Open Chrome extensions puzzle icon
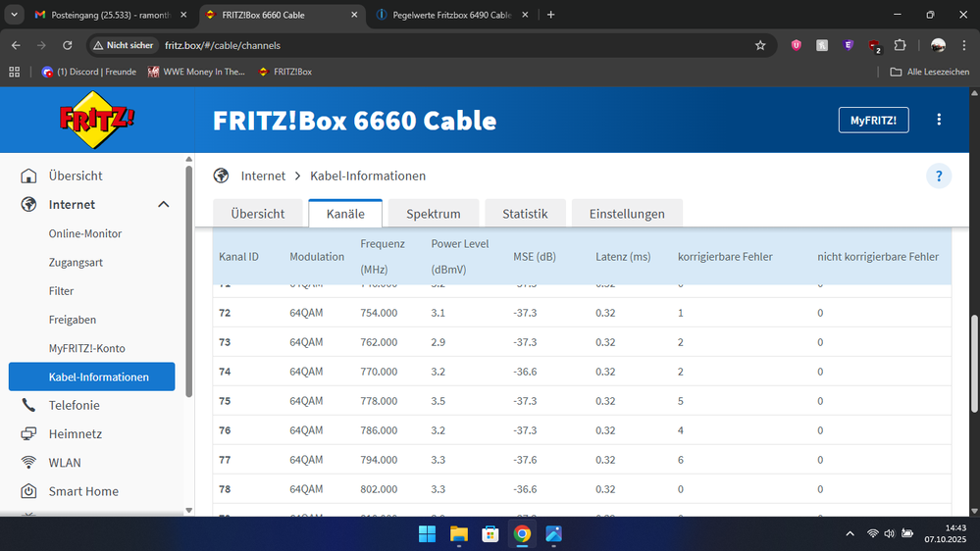 point(900,45)
